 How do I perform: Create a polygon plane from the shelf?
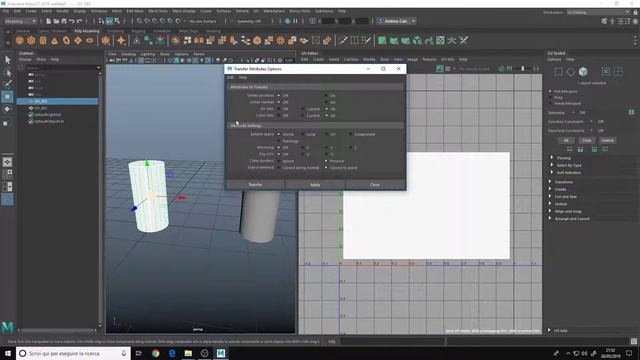pos(78,40)
